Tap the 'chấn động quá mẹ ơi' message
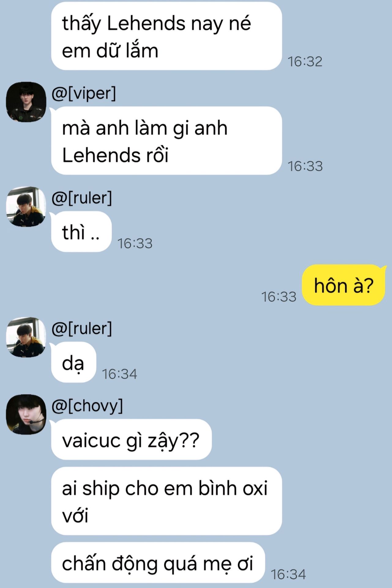The width and height of the screenshot is (392, 588). 158,563
